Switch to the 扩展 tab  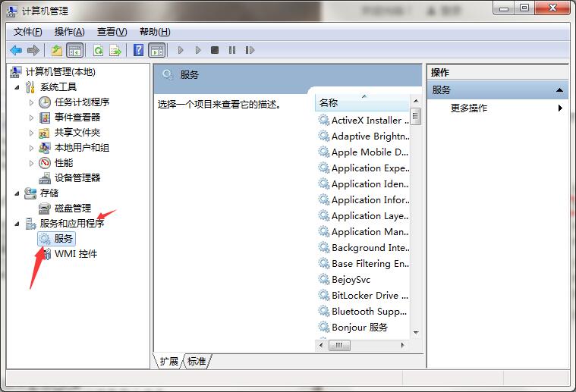tap(169, 361)
